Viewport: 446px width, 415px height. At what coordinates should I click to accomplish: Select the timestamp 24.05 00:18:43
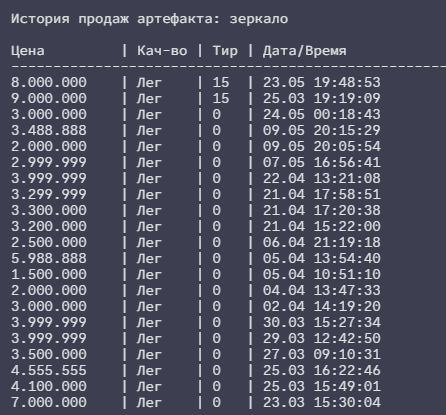tap(321, 114)
